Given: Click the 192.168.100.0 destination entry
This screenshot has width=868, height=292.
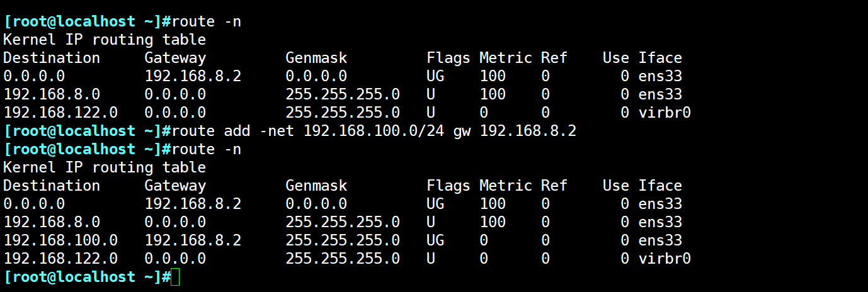Looking at the screenshot, I should [x=60, y=240].
